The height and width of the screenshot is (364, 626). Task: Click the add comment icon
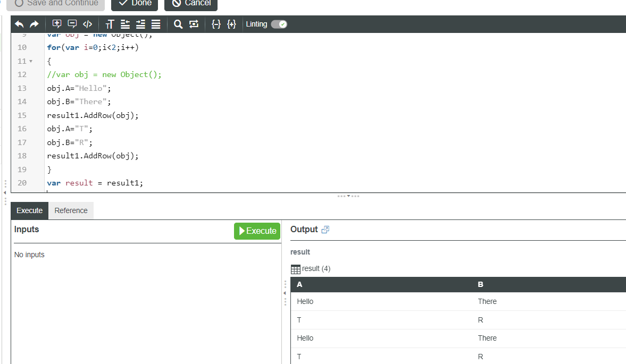pos(57,24)
